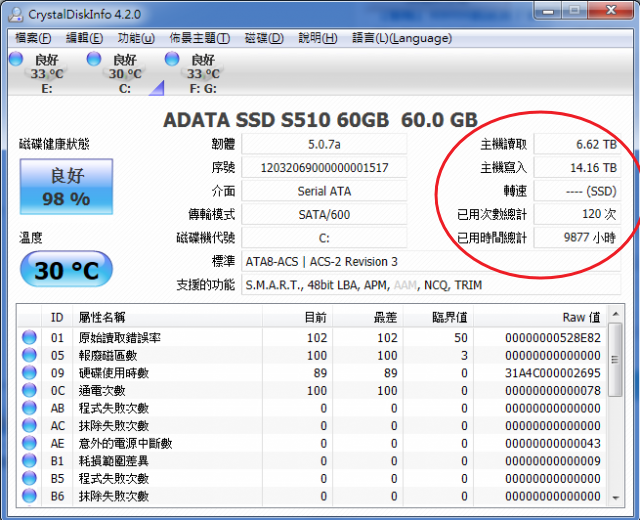Image resolution: width=640 pixels, height=520 pixels.
Task: Select the 硬碟使用時數 attribute row
Action: (x=312, y=373)
